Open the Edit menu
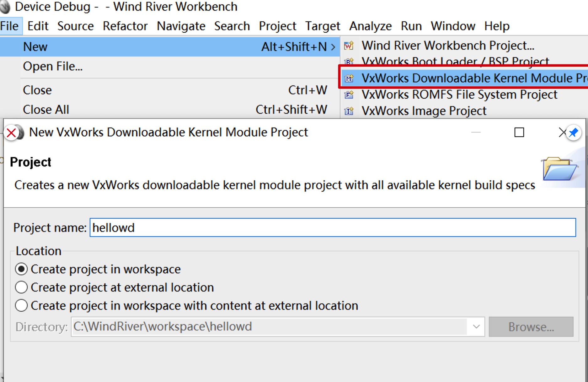Viewport: 588px width, 382px height. [38, 26]
